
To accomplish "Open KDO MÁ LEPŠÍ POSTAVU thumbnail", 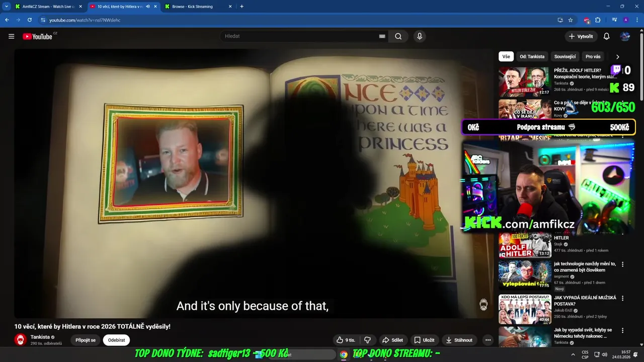I will pyautogui.click(x=525, y=309).
